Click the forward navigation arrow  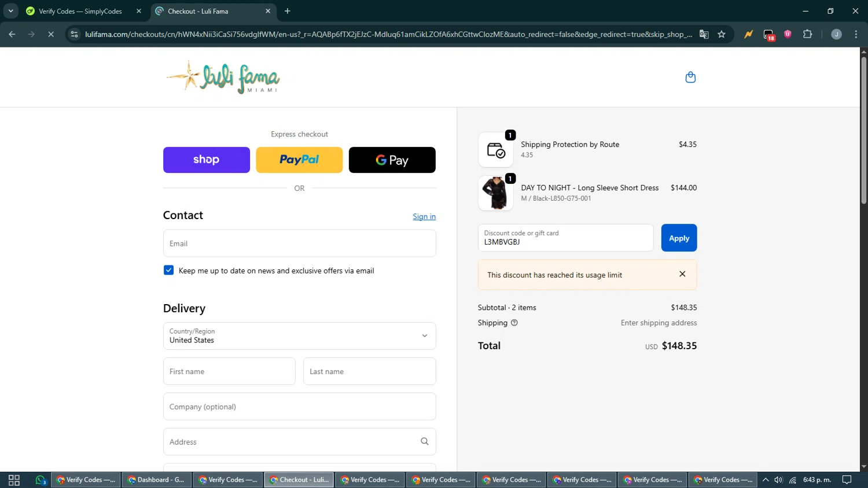(31, 34)
